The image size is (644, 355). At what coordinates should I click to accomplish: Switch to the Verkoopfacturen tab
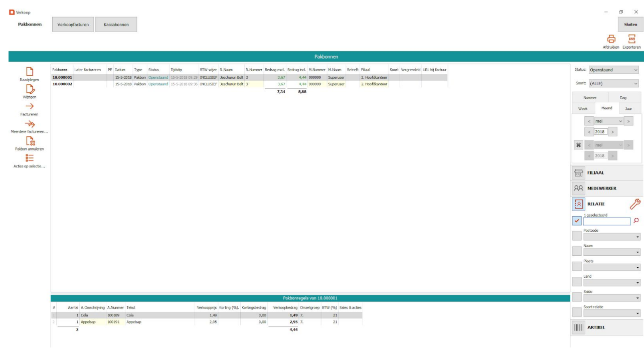pos(73,25)
